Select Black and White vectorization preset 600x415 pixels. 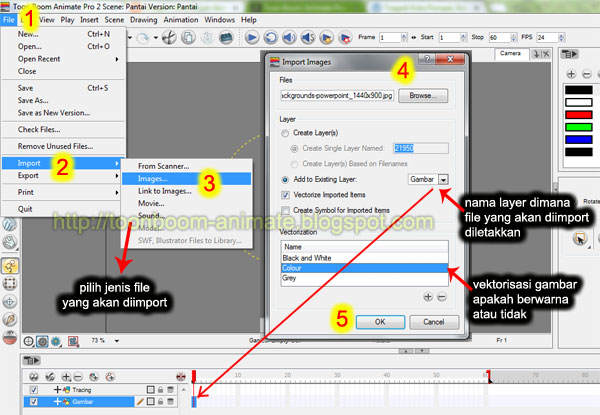(x=364, y=258)
